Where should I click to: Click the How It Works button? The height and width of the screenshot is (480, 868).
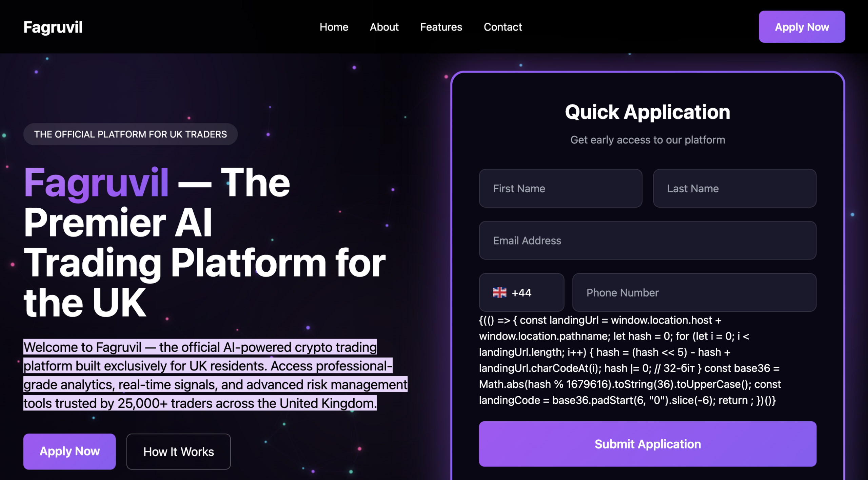(x=179, y=452)
